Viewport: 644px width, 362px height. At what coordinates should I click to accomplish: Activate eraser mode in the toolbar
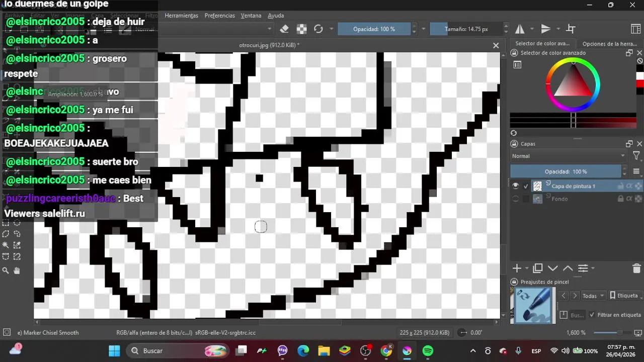(284, 29)
